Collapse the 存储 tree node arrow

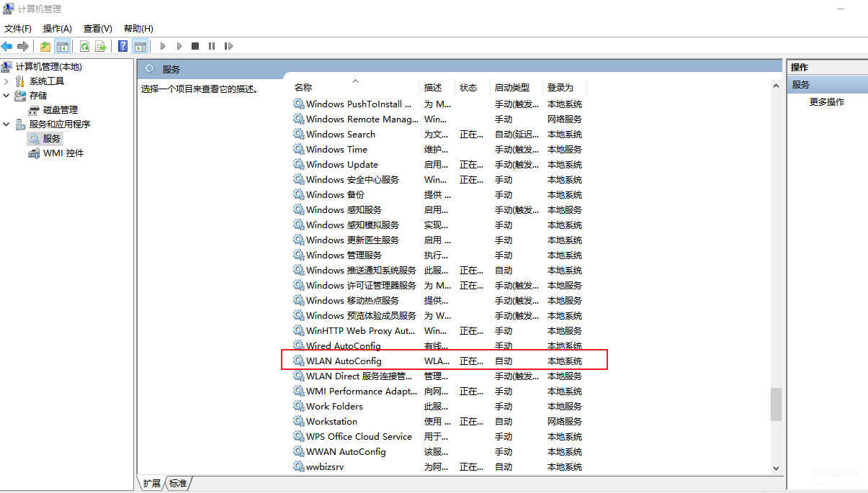[6, 95]
